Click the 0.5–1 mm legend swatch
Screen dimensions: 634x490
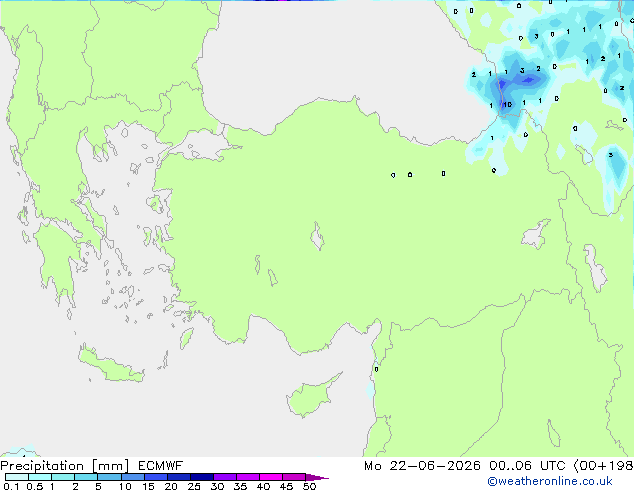(40, 477)
